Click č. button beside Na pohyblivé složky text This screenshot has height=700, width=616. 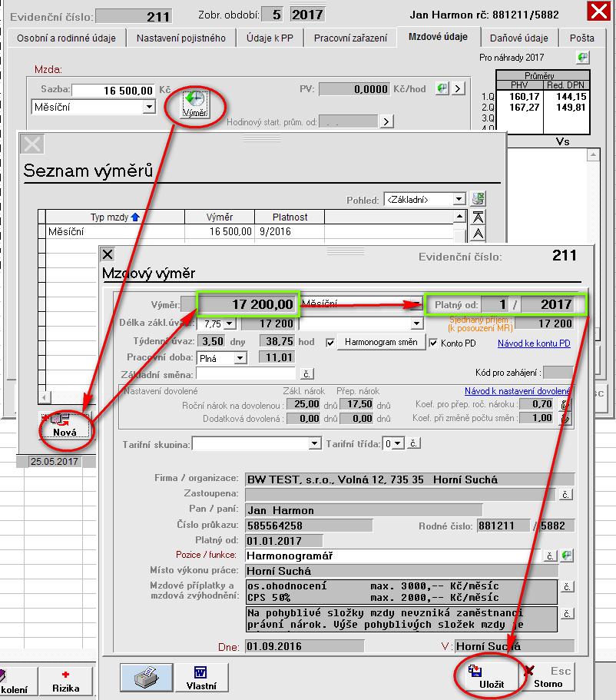(567, 614)
